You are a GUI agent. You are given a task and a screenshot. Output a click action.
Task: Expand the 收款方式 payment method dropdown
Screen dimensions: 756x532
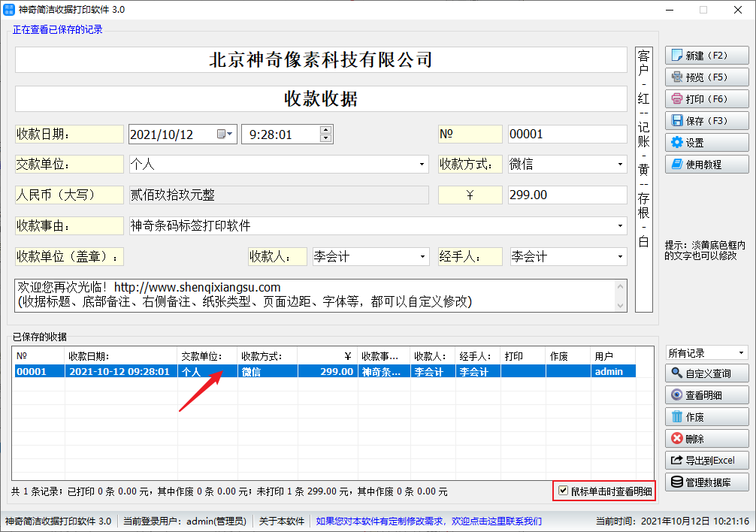pos(620,165)
